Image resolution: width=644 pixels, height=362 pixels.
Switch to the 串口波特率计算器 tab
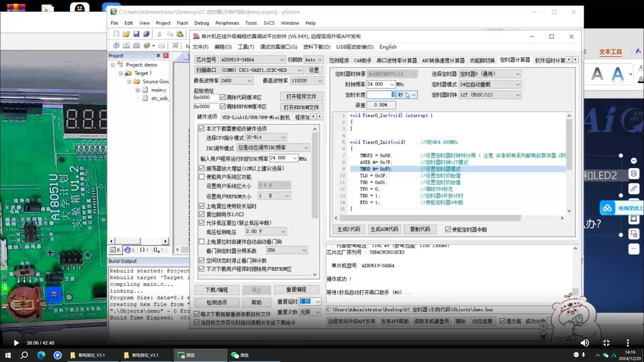396,60
